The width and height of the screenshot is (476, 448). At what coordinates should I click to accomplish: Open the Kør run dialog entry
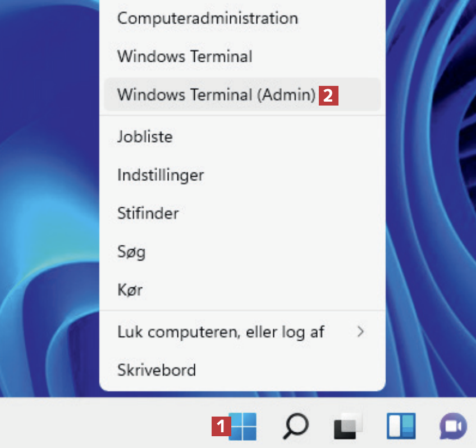242,290
